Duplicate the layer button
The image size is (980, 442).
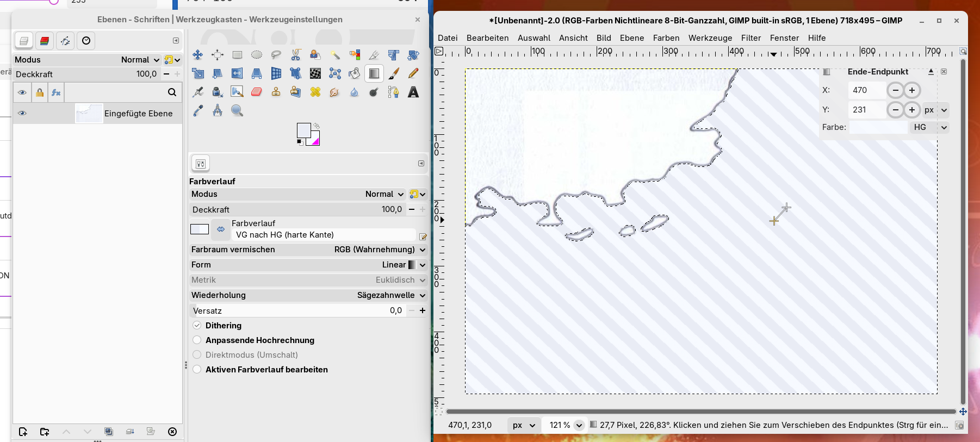tap(109, 432)
